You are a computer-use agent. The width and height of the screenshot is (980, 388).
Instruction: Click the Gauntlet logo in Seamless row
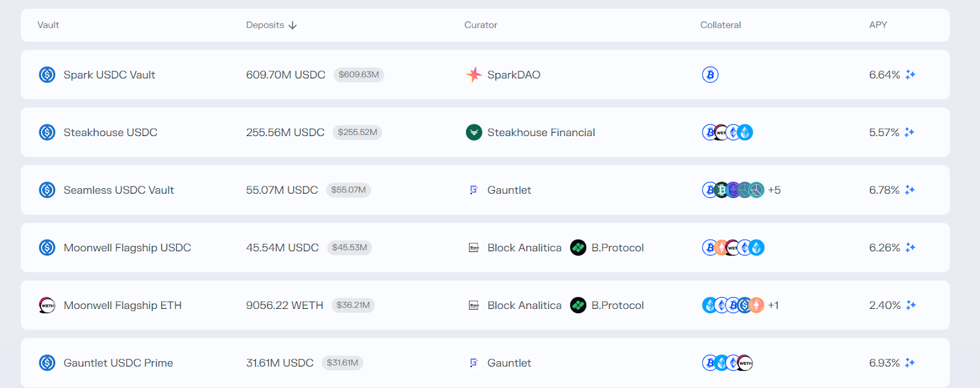coord(473,190)
